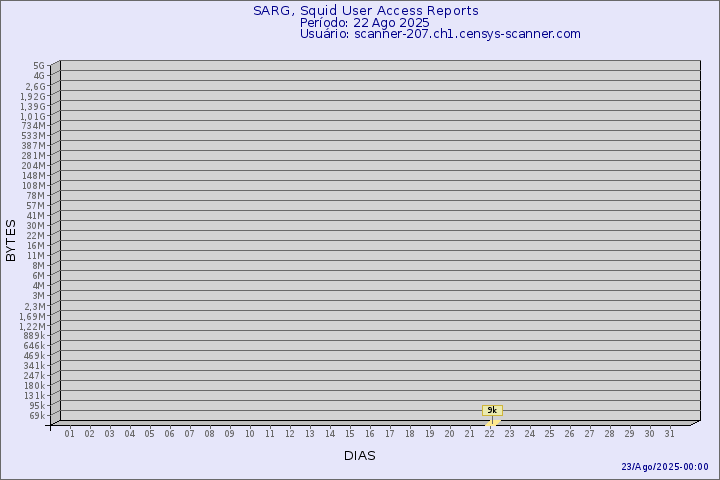Click the '646k' y-axis value
The width and height of the screenshot is (720, 480).
pyautogui.click(x=34, y=346)
